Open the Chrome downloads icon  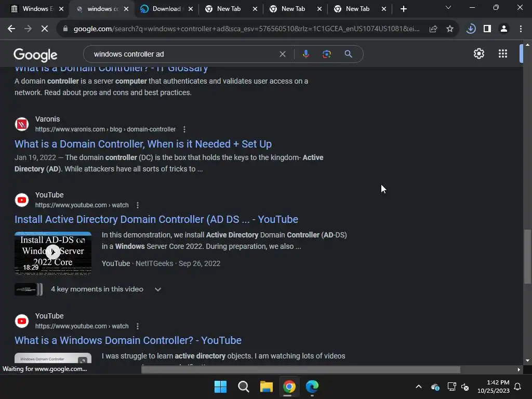point(471,29)
